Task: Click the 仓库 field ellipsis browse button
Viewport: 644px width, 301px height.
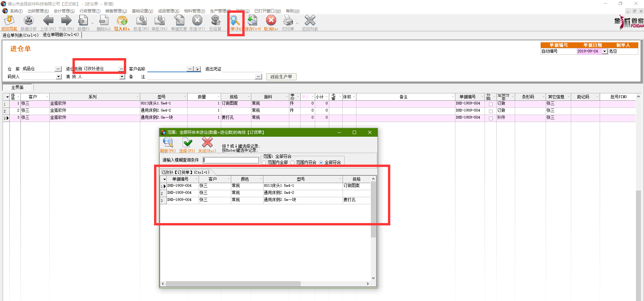Action: [58, 69]
